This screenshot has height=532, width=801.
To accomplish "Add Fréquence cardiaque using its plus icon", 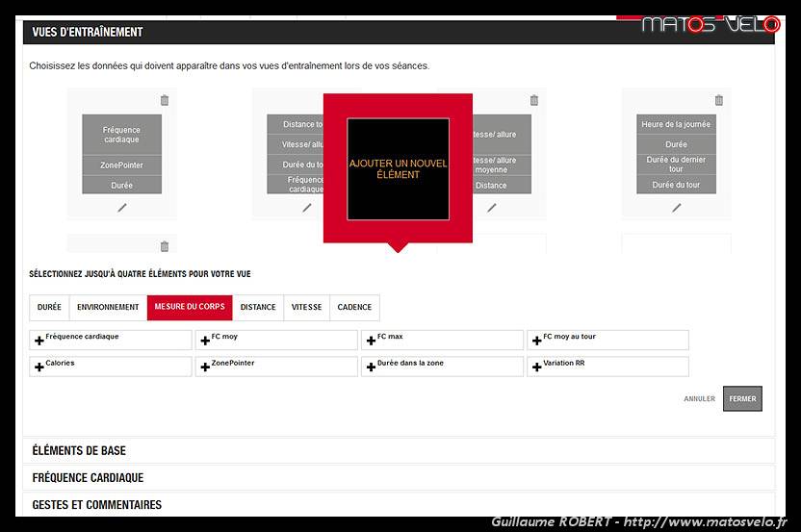I will pyautogui.click(x=39, y=341).
